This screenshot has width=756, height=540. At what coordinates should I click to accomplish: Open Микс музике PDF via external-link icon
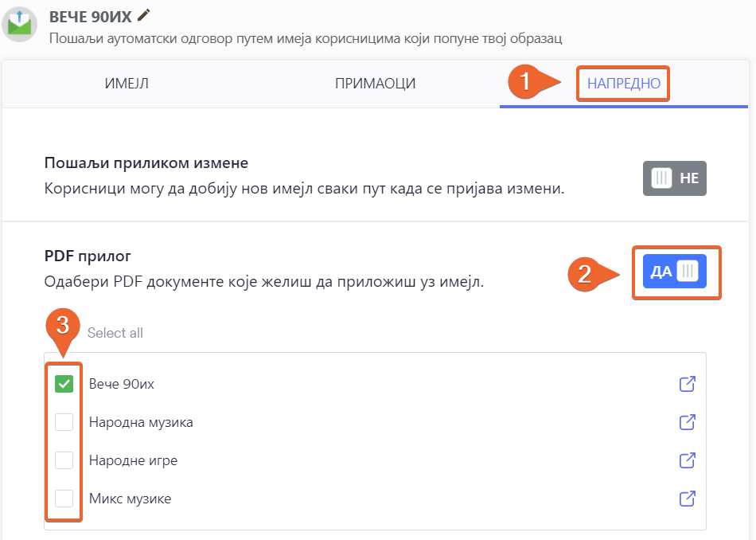pos(688,499)
